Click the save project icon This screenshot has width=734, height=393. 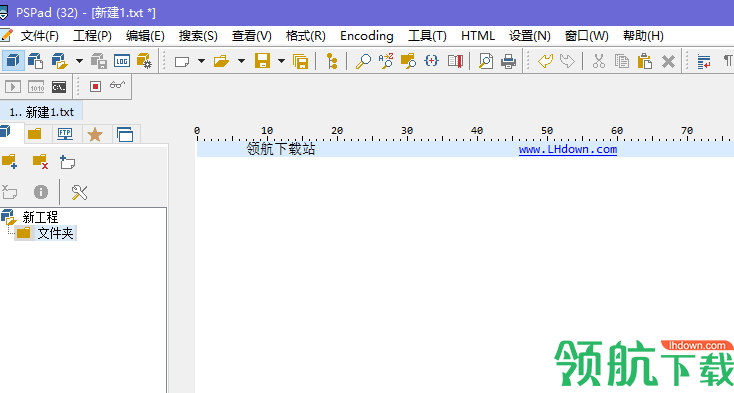pyautogui.click(x=99, y=61)
